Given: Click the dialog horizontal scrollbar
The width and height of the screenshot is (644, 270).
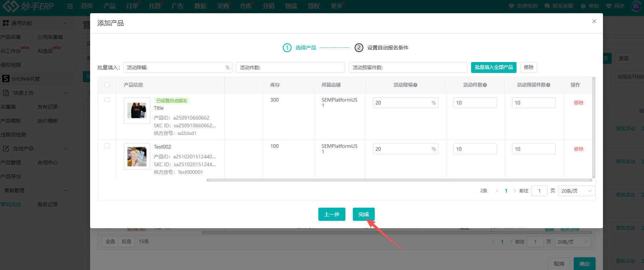Looking at the screenshot, I should [399, 180].
